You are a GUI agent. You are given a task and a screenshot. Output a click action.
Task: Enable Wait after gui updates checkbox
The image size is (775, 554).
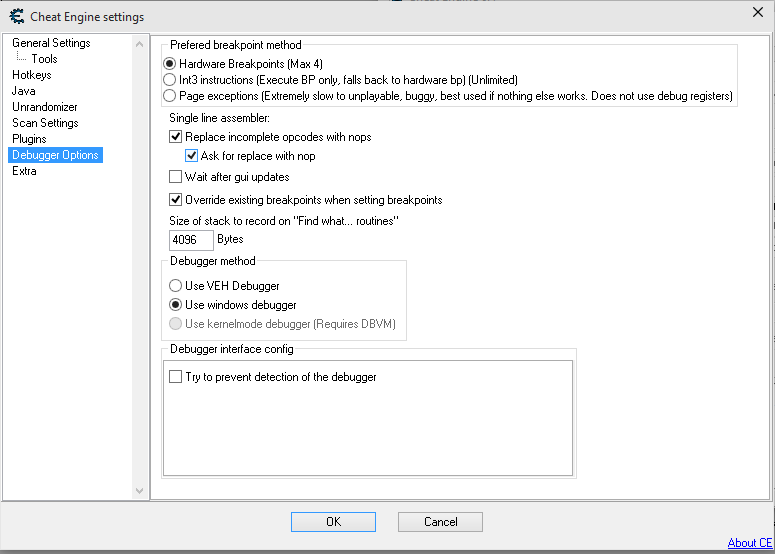point(177,177)
